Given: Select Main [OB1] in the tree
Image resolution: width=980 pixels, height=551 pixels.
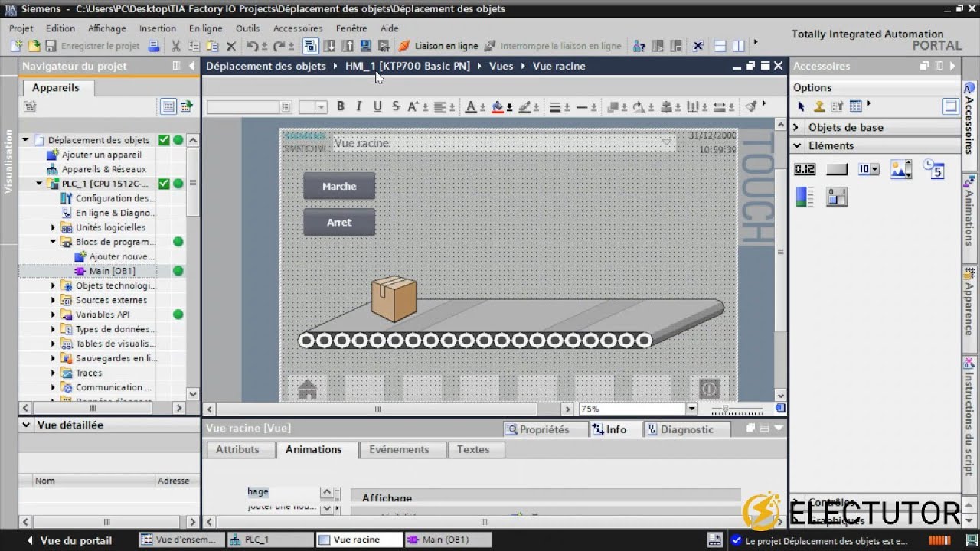Looking at the screenshot, I should coord(112,271).
